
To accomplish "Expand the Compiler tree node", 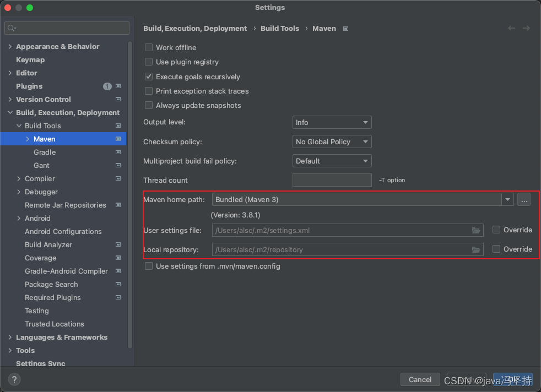I will pyautogui.click(x=19, y=179).
